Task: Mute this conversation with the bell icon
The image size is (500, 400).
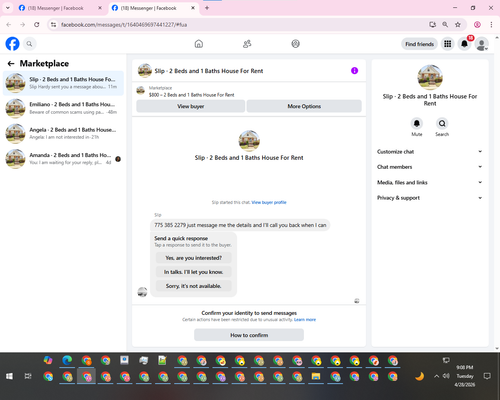Action: tap(417, 124)
